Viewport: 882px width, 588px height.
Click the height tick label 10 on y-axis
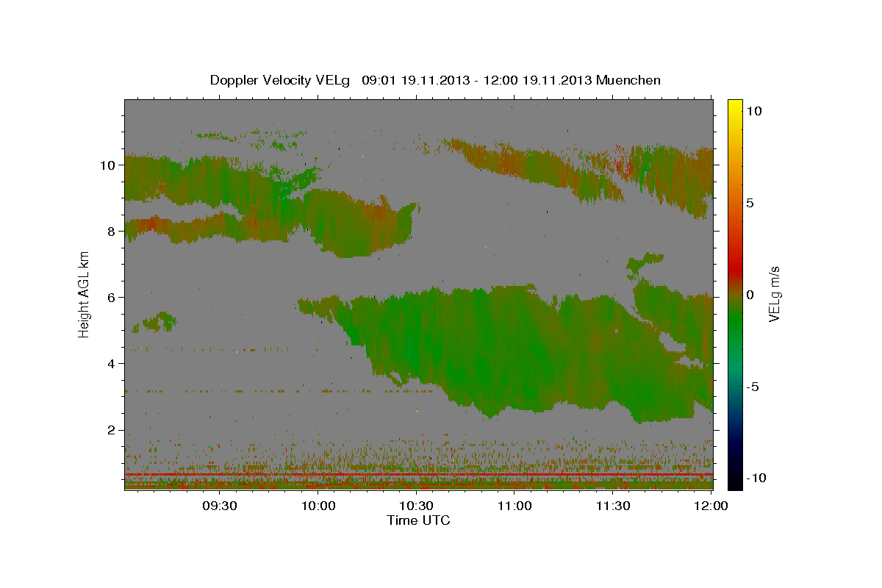pyautogui.click(x=110, y=165)
